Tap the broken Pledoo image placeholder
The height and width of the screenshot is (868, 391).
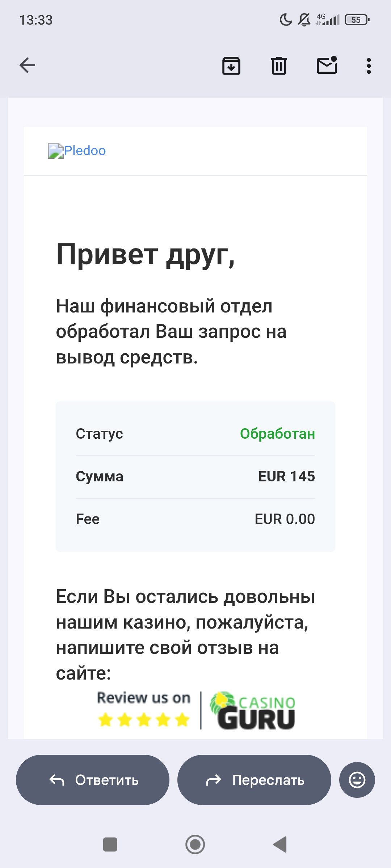click(55, 151)
